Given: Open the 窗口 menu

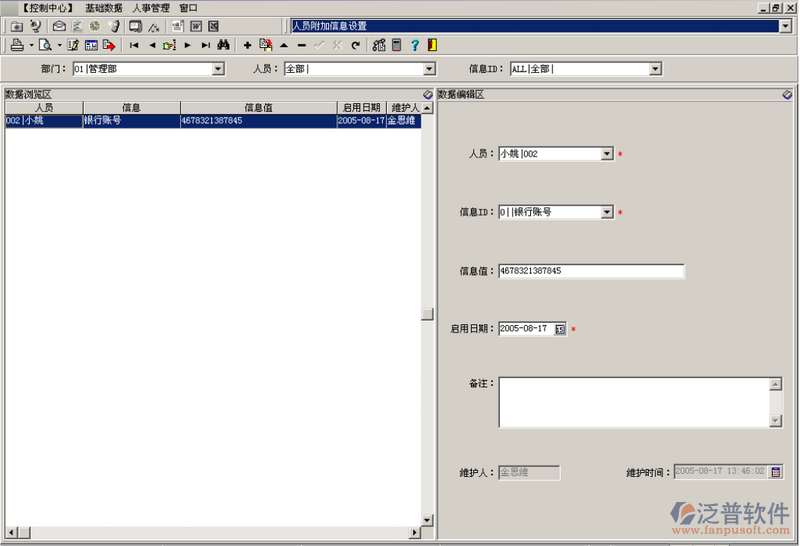Looking at the screenshot, I should pos(188,8).
